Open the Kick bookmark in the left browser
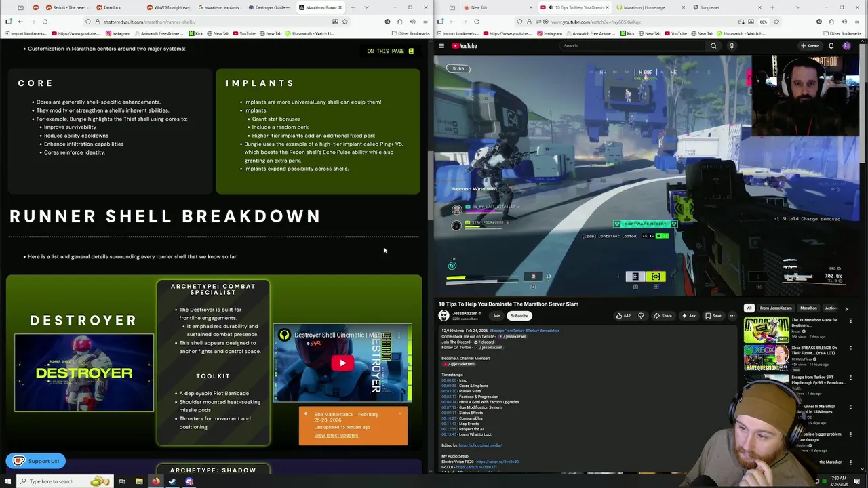 [x=195, y=33]
